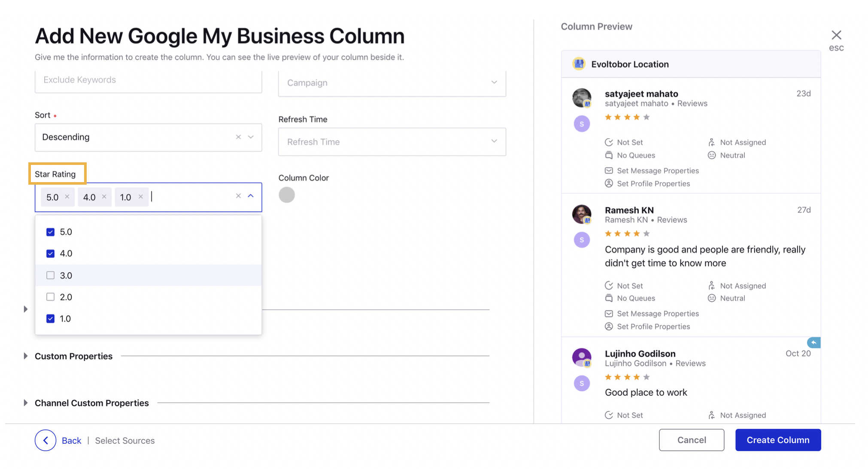Click Neutral sentiment icon in Ramesh's review

pyautogui.click(x=711, y=298)
